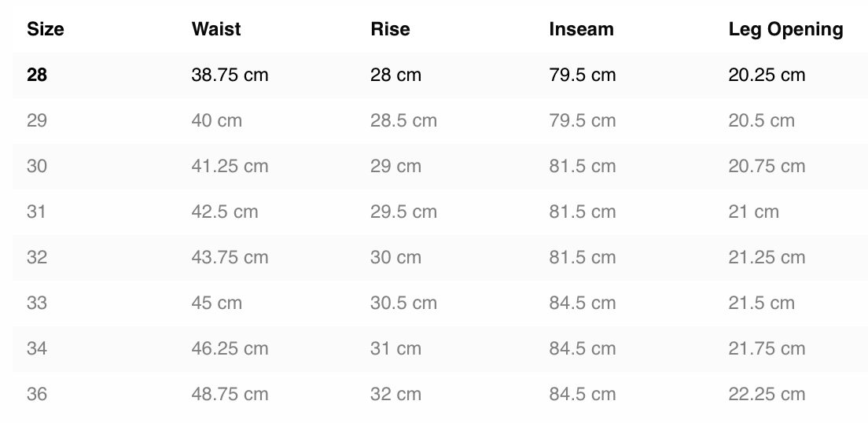This screenshot has width=868, height=423.
Task: Click the Inseam column header
Action: (581, 29)
